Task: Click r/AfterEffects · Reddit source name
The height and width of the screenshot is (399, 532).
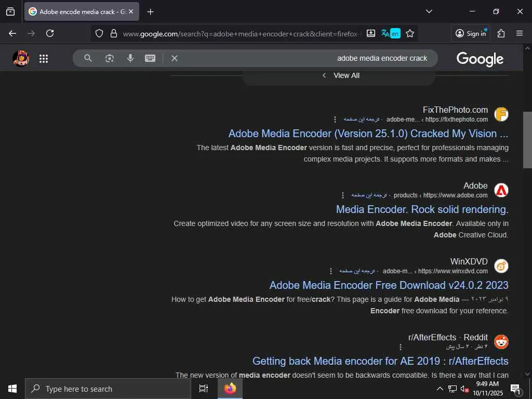Action: 448,337
